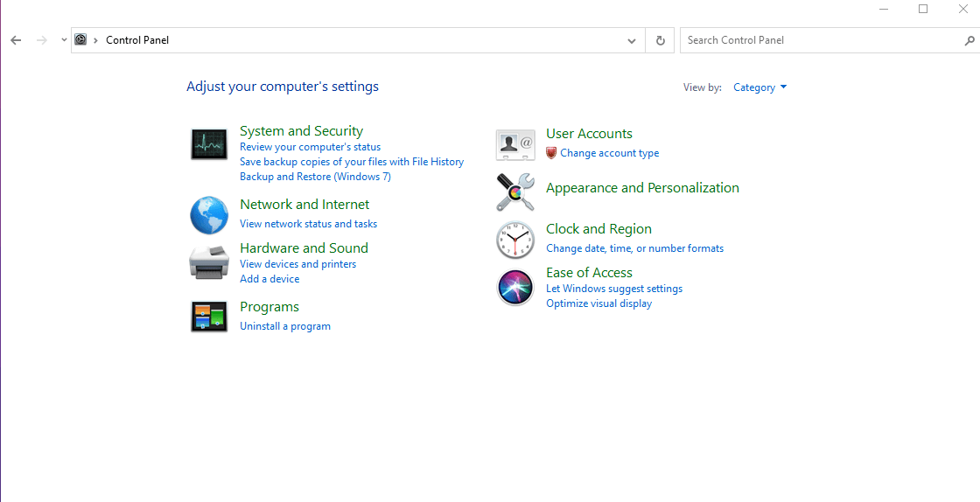Click the Control Panel breadcrumb in address bar
Image resolution: width=980 pixels, height=502 pixels.
point(137,40)
